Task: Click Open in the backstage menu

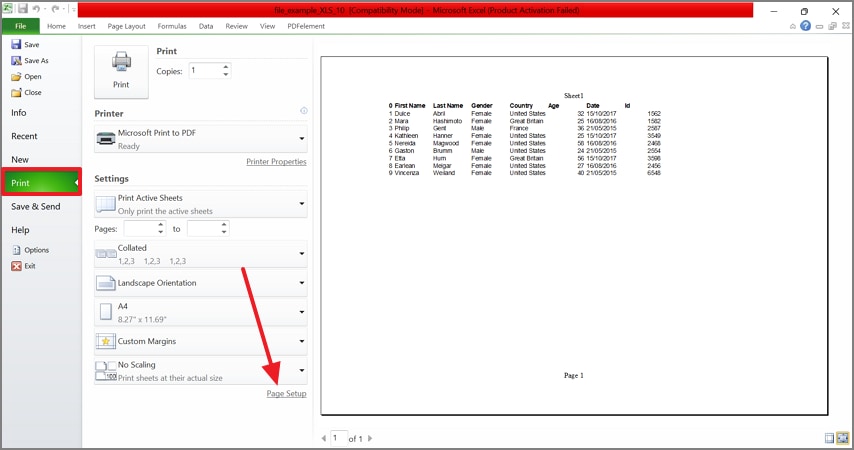Action: click(27, 77)
